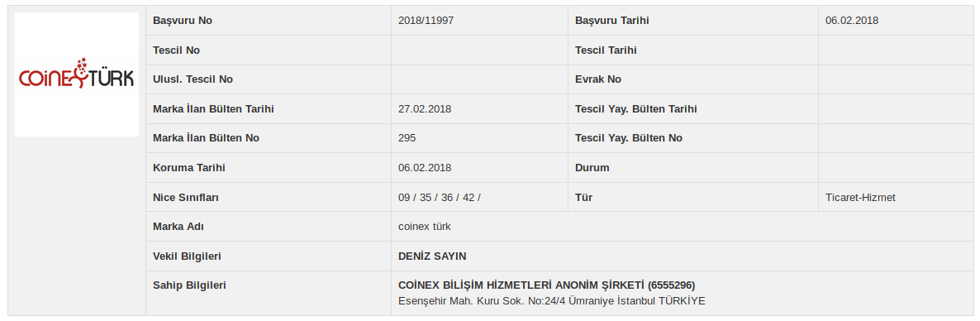The width and height of the screenshot is (980, 321).
Task: Select the Koruma Tarihi date value
Action: tap(425, 168)
